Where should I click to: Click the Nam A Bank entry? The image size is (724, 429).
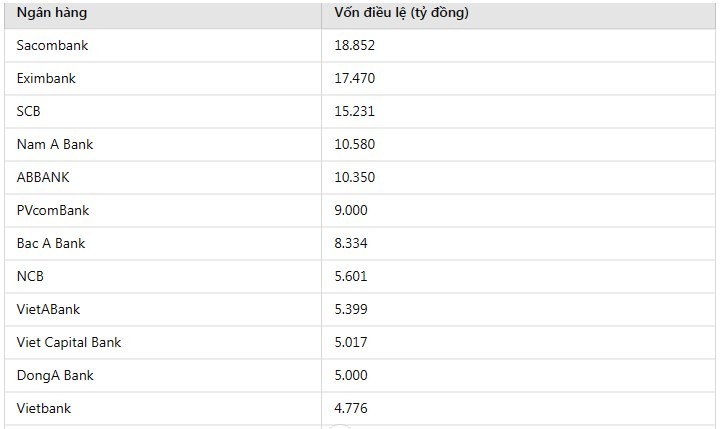pyautogui.click(x=55, y=144)
